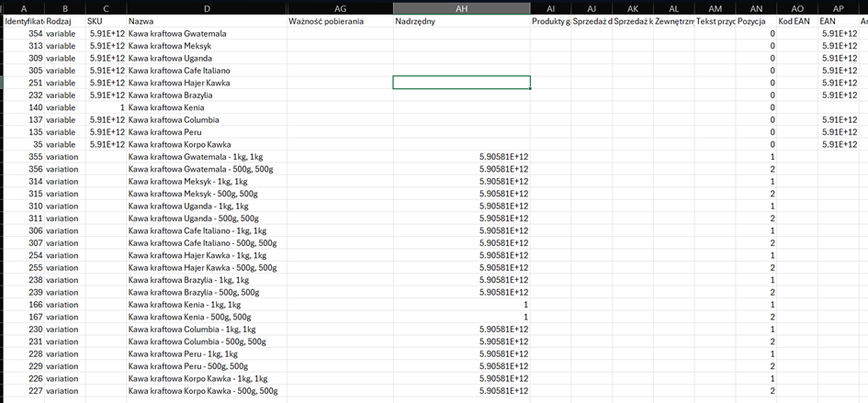Select cell 'Kawa kraftowa Cafe Italiano - 1kg, 1kg'
The image size is (868, 403).
pos(207,230)
